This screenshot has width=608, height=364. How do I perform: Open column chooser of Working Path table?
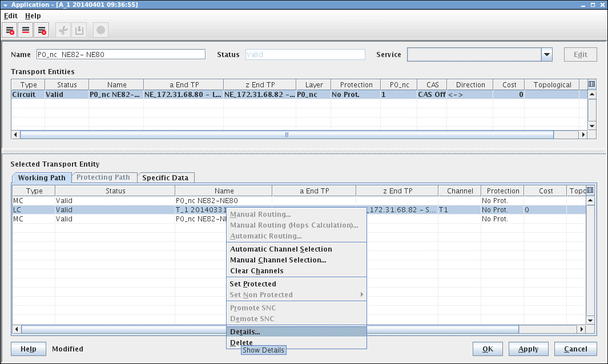click(590, 190)
